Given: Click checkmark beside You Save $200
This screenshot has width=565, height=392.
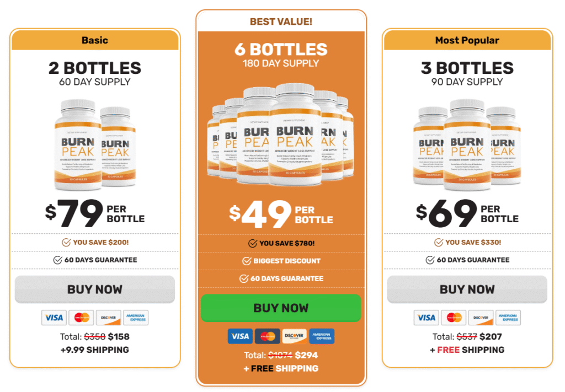Looking at the screenshot, I should coord(66,242).
